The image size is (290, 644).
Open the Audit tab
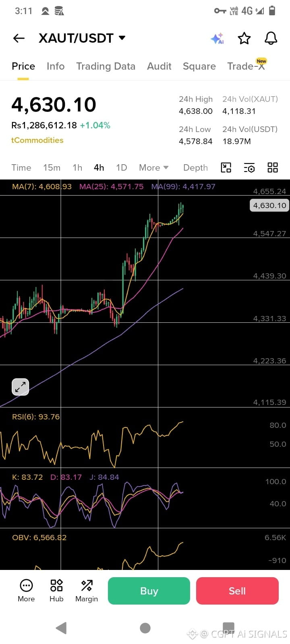159,66
